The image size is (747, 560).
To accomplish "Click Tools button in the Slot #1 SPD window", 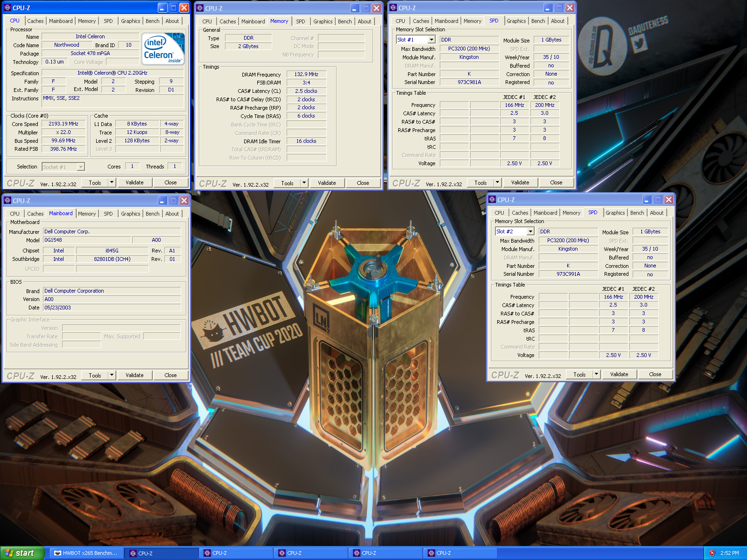I will pos(481,182).
